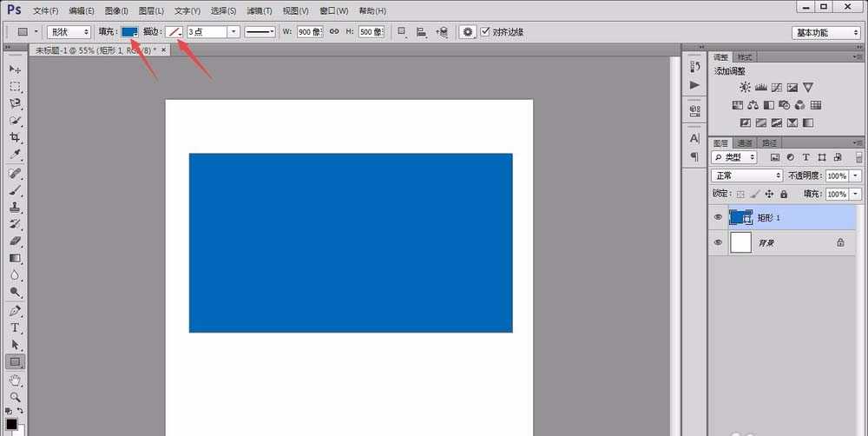Uncheck the 对齐边缘 checkbox
This screenshot has height=436, width=868.
[485, 32]
